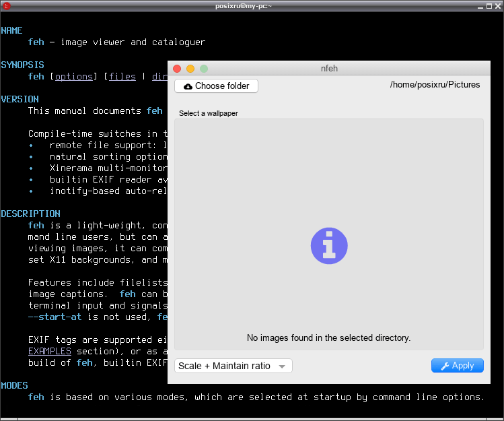Minimize the terminal window
The width and height of the screenshot is (504, 421).
coord(480,6)
